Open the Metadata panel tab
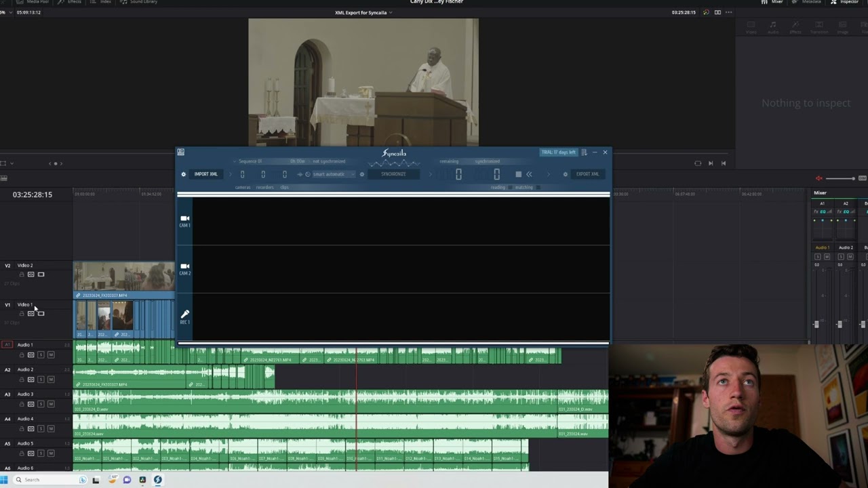This screenshot has height=488, width=868. [807, 2]
